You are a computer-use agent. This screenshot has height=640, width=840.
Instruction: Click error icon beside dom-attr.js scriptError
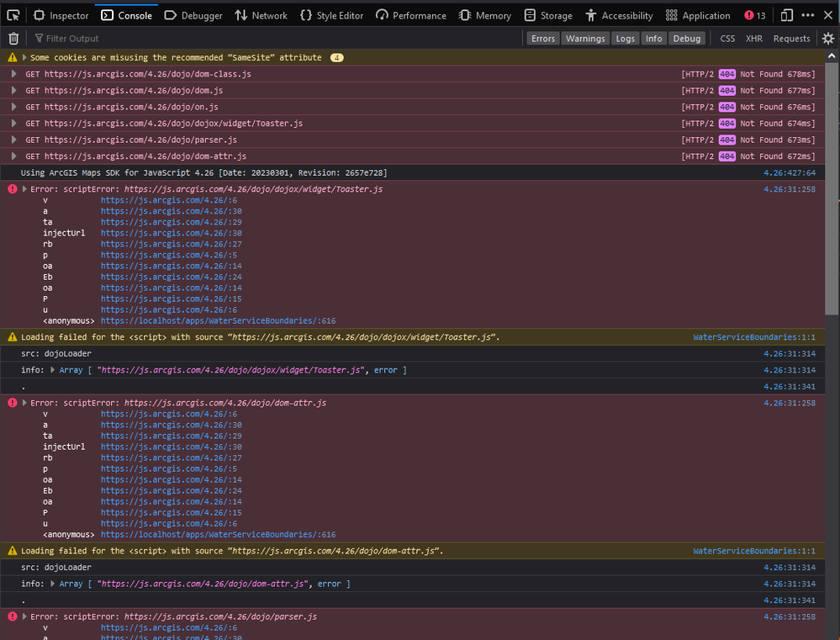coord(13,403)
